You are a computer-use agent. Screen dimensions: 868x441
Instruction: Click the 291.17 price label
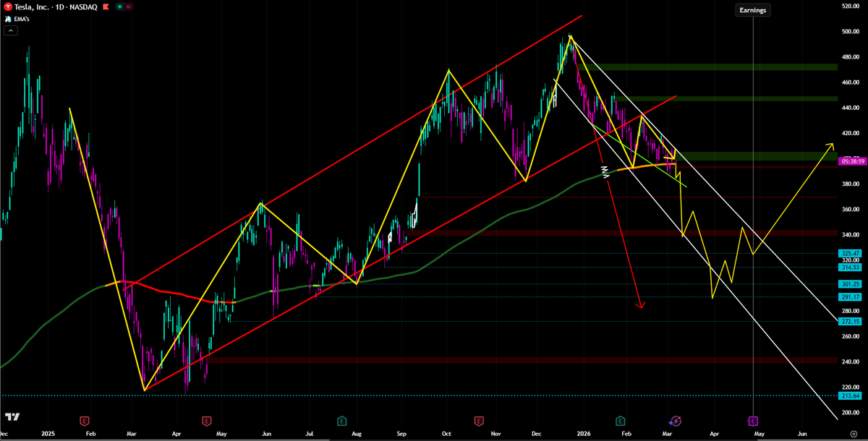tap(849, 297)
